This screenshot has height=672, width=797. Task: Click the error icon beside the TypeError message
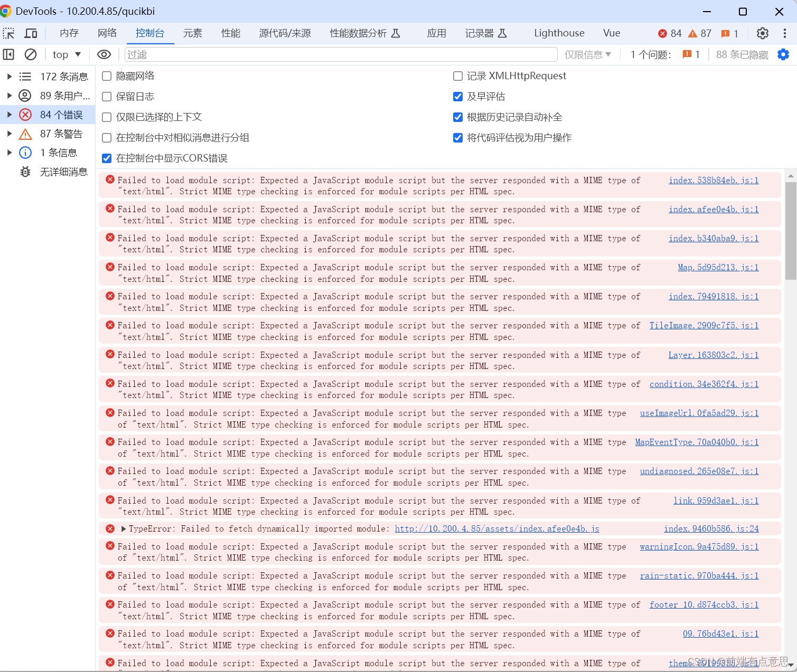110,528
